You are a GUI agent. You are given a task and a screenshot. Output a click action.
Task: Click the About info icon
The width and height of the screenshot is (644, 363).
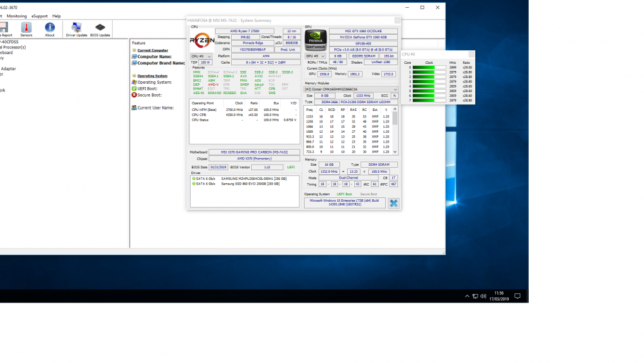(x=50, y=29)
